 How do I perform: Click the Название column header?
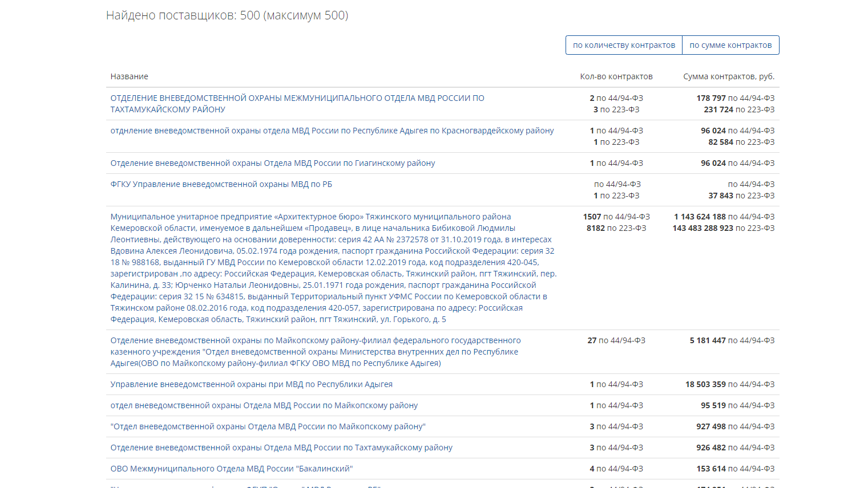(130, 76)
